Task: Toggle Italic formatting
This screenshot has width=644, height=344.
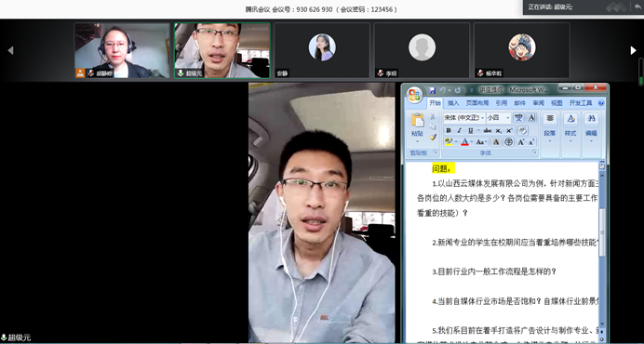Action: 459,130
